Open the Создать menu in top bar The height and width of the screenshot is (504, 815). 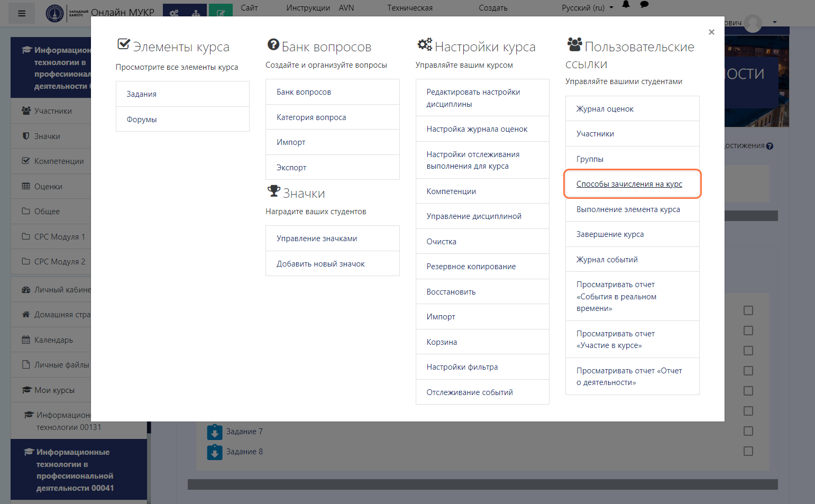coord(493,8)
